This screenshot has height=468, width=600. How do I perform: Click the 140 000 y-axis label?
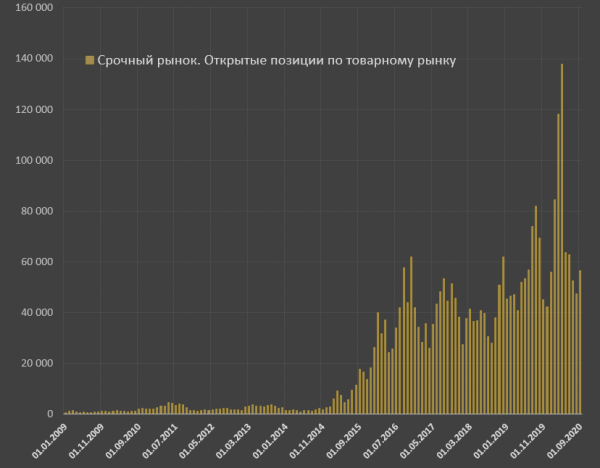click(34, 58)
